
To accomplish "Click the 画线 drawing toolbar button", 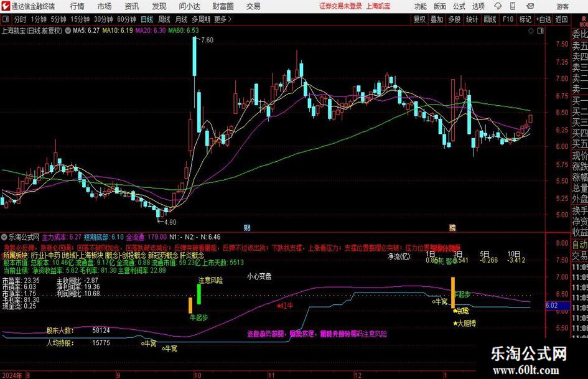I will pos(490,19).
